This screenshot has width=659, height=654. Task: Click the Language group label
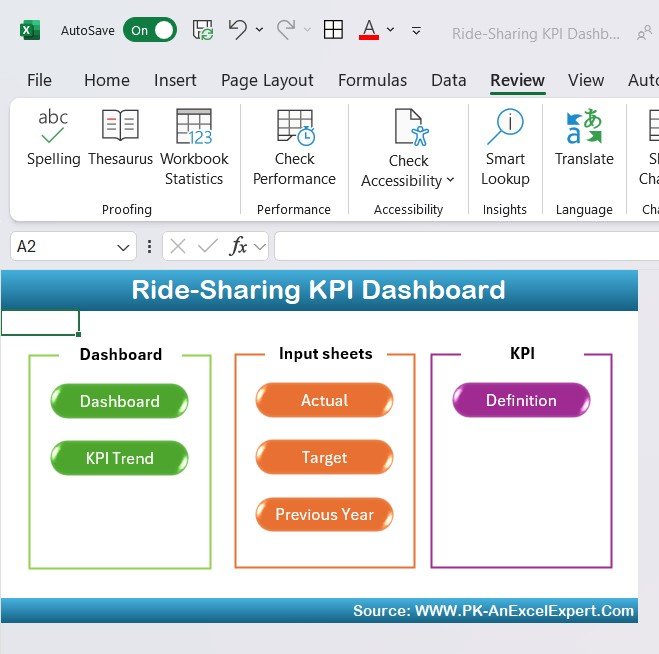(584, 209)
